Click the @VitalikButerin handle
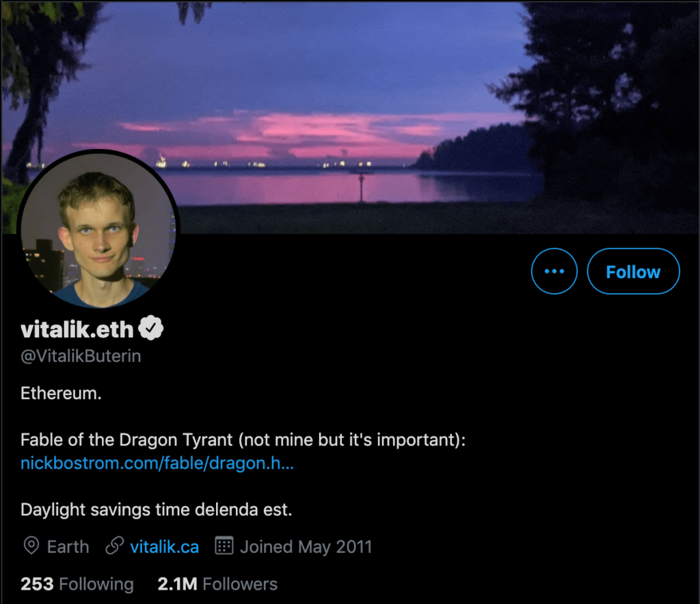The image size is (700, 604). [81, 356]
